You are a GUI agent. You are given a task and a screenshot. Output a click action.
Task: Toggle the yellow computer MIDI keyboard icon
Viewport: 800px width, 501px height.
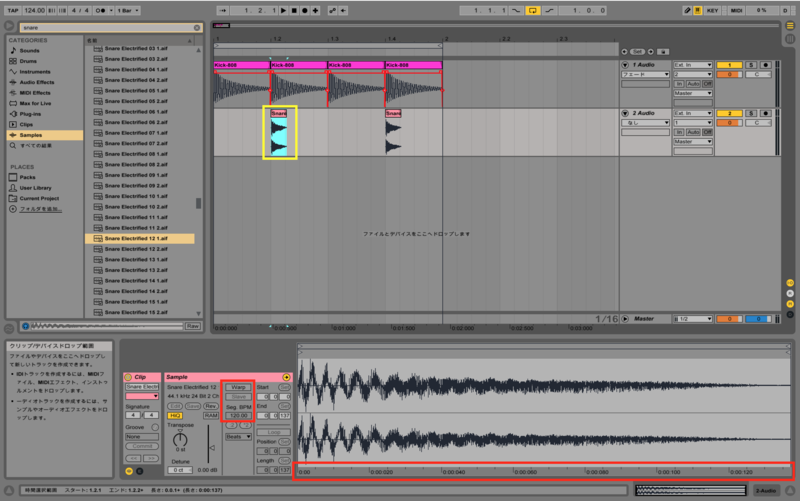pyautogui.click(x=697, y=10)
